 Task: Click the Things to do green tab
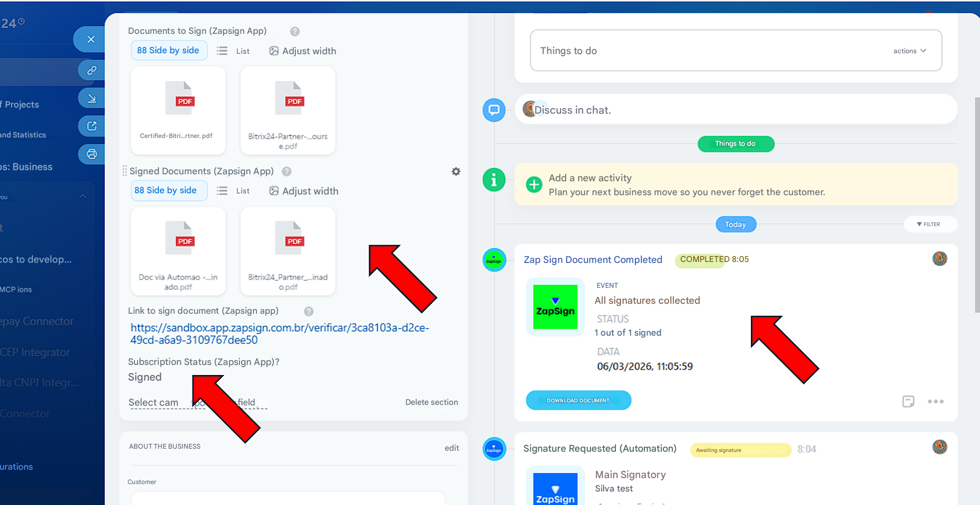[735, 144]
